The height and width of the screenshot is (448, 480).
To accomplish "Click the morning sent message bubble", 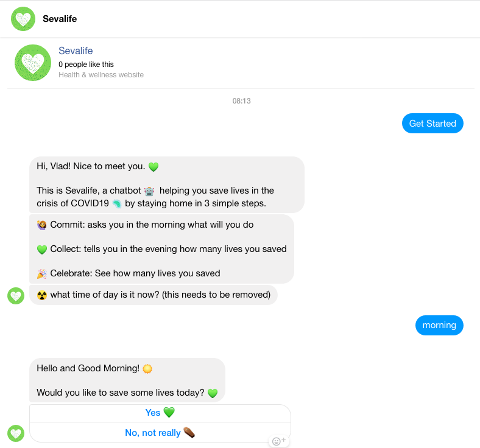I will 439,325.
